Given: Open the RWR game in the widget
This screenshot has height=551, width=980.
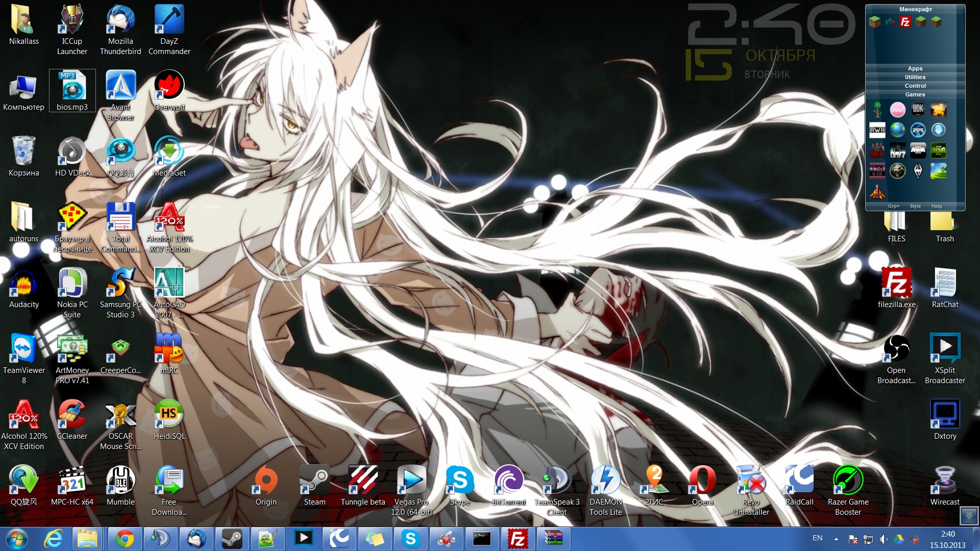Looking at the screenshot, I should point(877,130).
